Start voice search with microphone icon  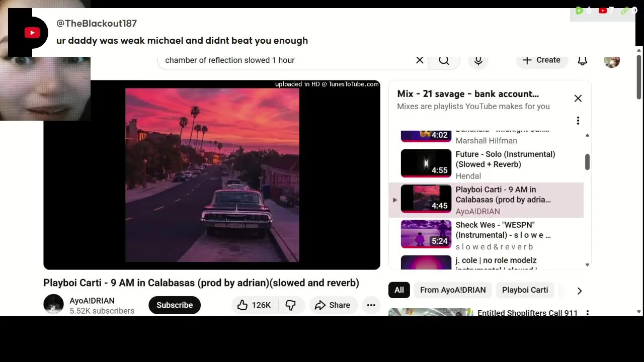pos(478,60)
